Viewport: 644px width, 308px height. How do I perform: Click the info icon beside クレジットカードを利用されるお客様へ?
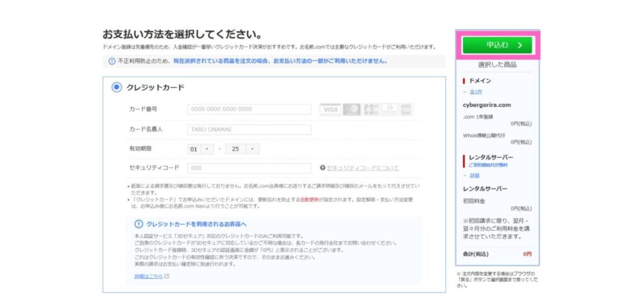139,224
